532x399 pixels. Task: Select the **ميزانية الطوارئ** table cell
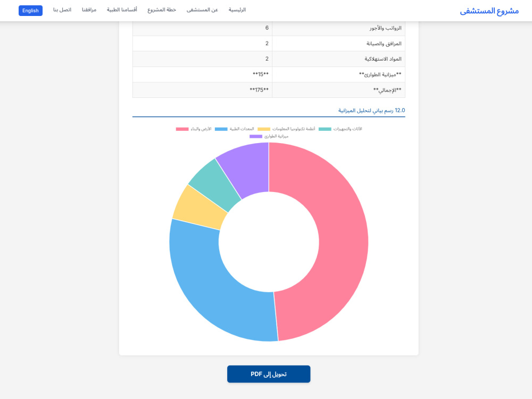click(338, 74)
